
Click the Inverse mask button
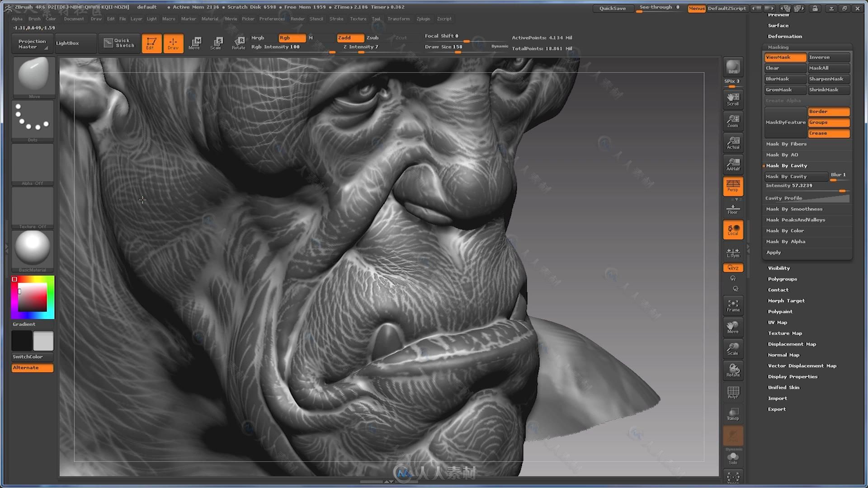point(829,56)
